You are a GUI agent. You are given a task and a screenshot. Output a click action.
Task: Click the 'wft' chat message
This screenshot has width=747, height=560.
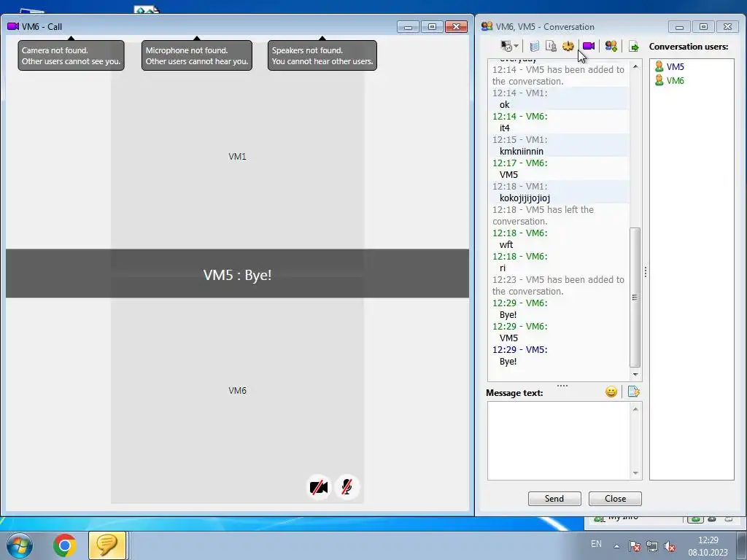coord(506,245)
